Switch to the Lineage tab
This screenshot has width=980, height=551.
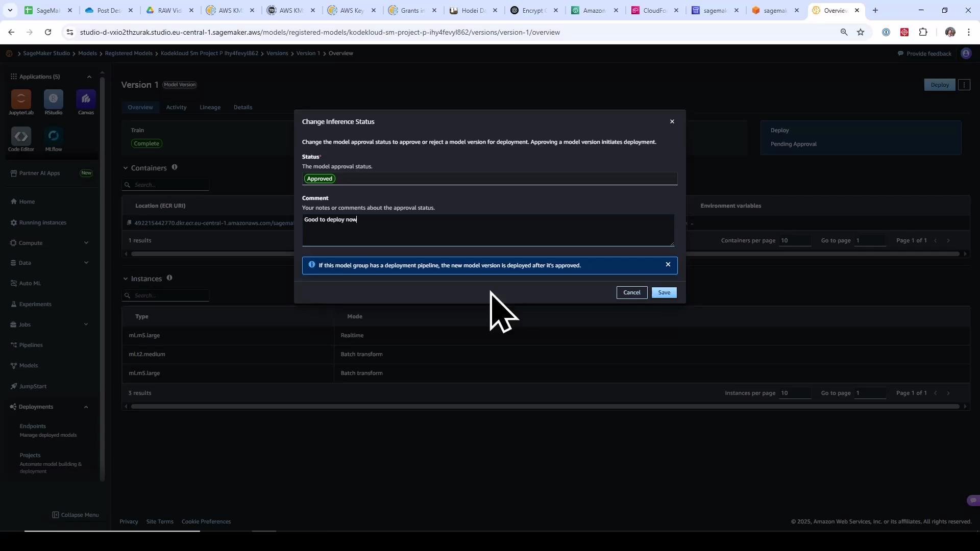click(210, 107)
